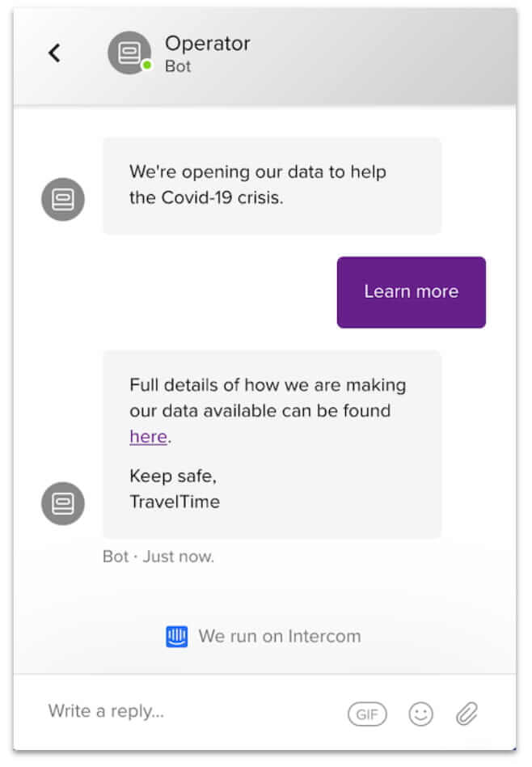The width and height of the screenshot is (532, 767).
Task: Click the back arrow in chat header
Action: [x=54, y=53]
